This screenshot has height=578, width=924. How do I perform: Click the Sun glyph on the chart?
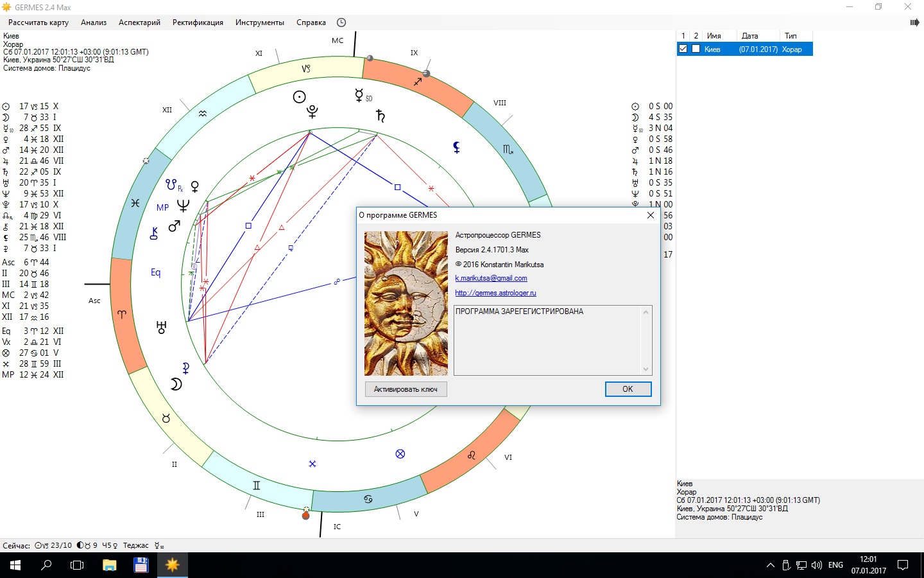pyautogui.click(x=299, y=97)
